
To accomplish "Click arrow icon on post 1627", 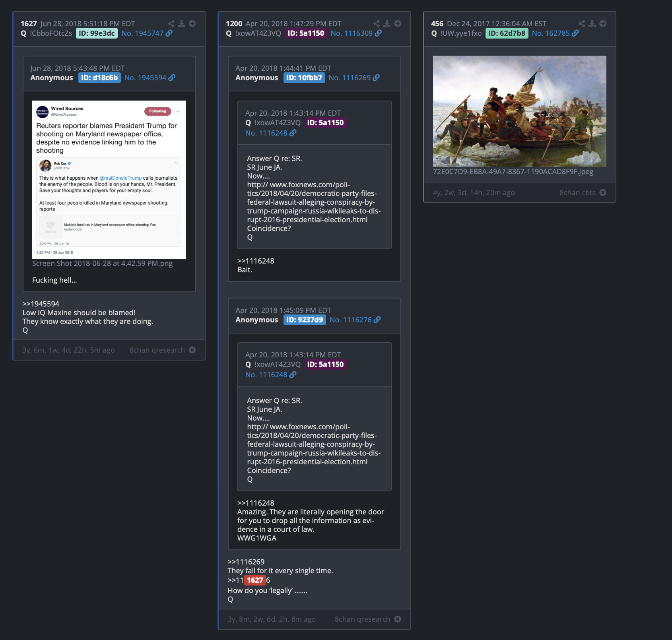I will (x=192, y=23).
